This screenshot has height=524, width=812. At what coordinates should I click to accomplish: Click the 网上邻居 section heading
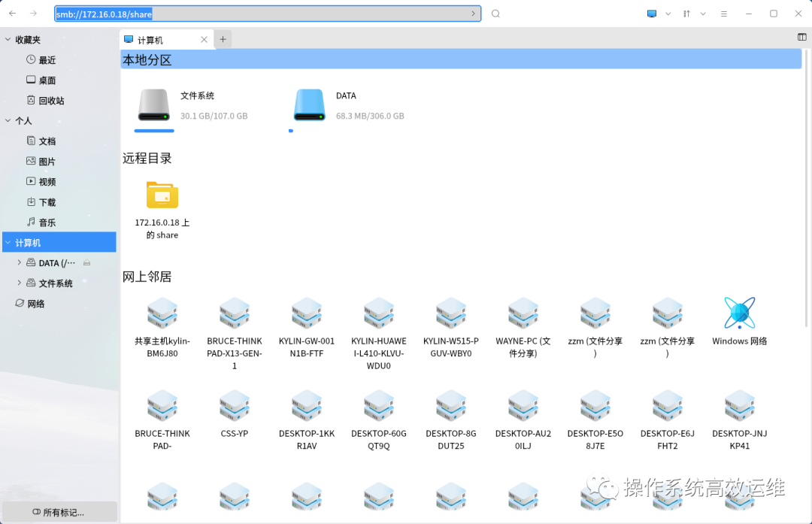click(x=147, y=277)
